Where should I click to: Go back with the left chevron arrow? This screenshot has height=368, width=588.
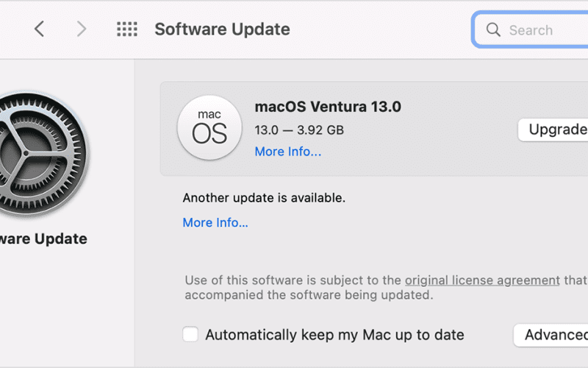pos(40,29)
